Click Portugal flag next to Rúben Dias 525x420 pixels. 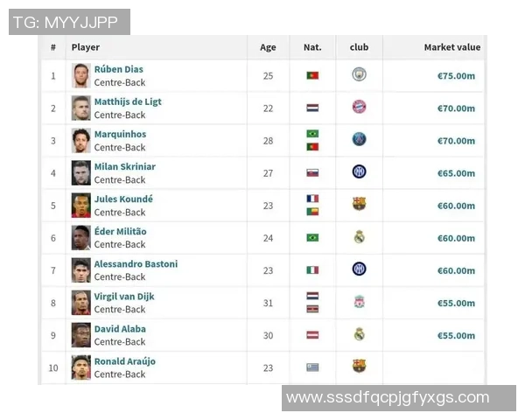[312, 76]
